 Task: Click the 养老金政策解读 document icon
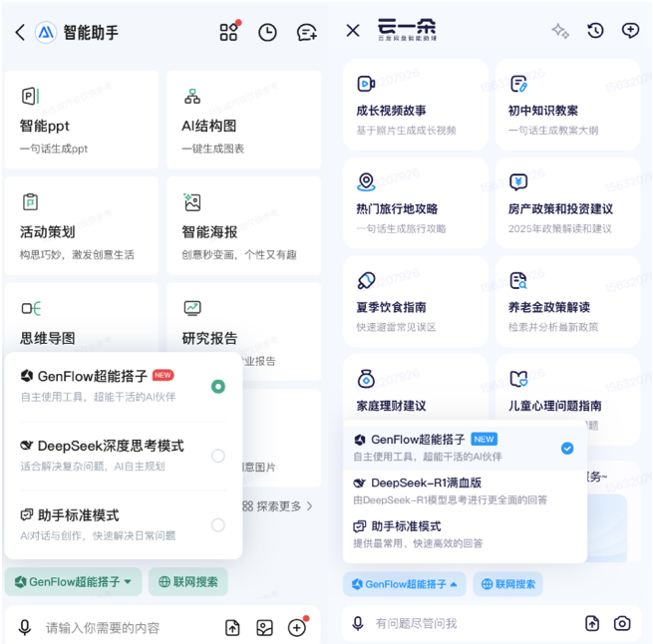click(518, 280)
